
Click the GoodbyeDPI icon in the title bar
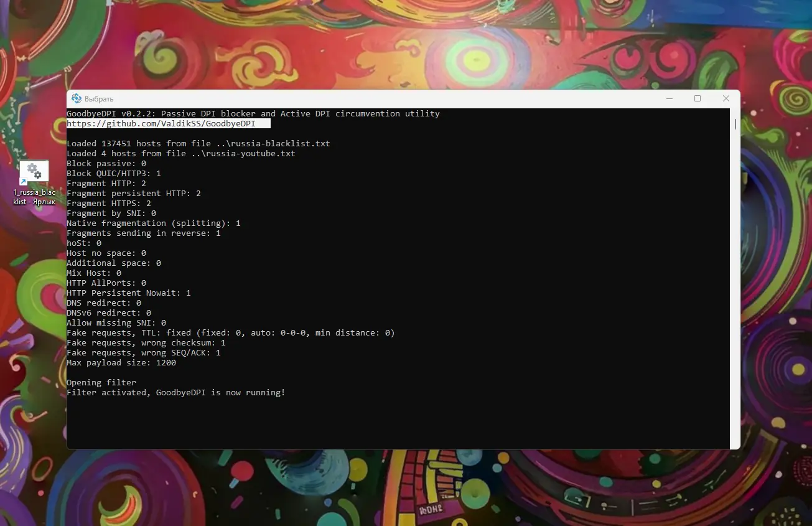[76, 98]
